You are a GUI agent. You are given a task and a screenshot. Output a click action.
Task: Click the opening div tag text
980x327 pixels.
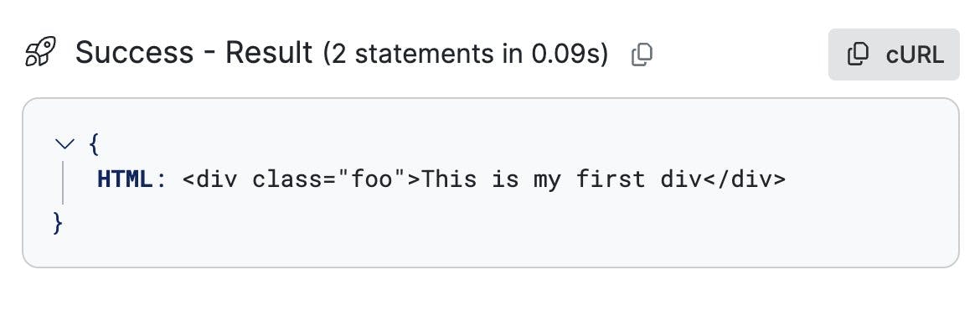210,179
